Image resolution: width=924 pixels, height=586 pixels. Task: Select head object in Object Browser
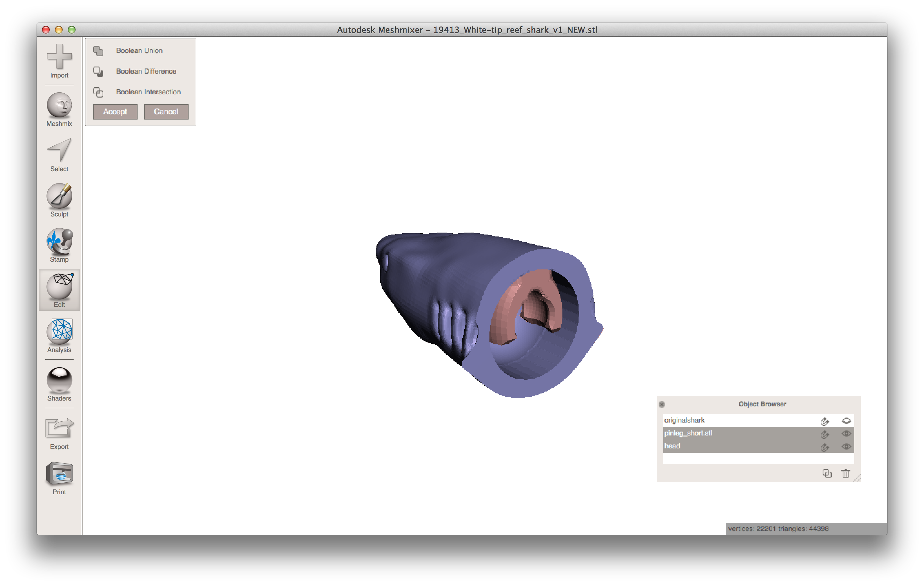pos(758,446)
